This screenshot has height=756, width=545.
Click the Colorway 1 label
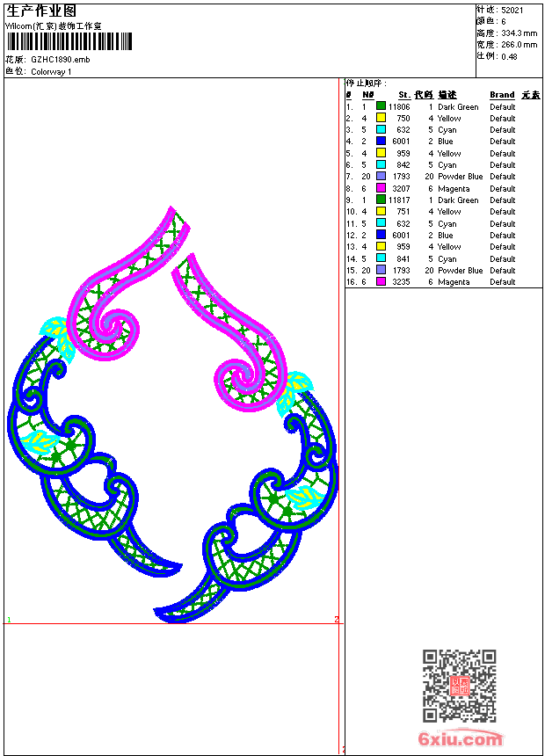51,72
